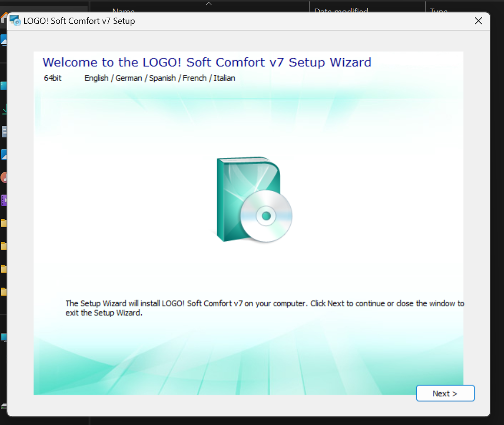Image resolution: width=504 pixels, height=425 pixels.
Task: Open Home in the File Explorer sidebar
Action: point(4,17)
